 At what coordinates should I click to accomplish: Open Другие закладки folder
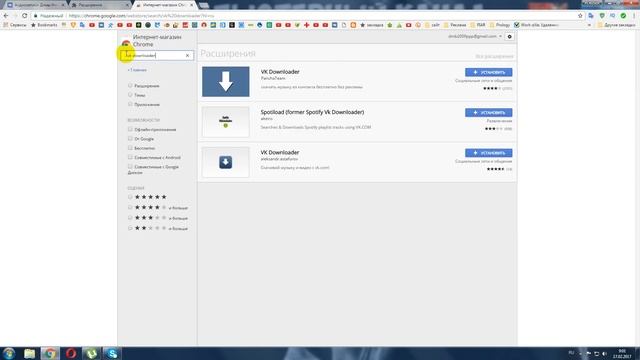tap(616, 25)
